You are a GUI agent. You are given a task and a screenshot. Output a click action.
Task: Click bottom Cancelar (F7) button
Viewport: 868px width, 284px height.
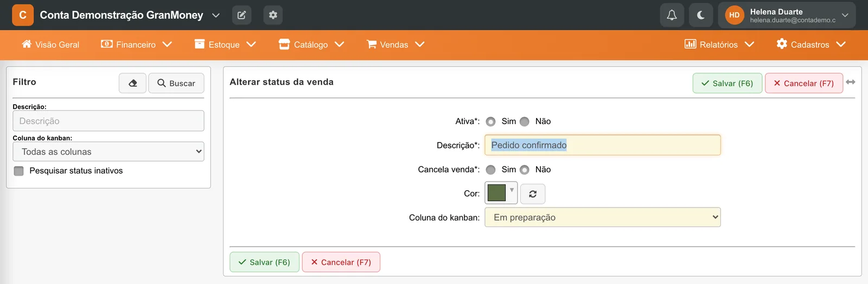click(341, 262)
